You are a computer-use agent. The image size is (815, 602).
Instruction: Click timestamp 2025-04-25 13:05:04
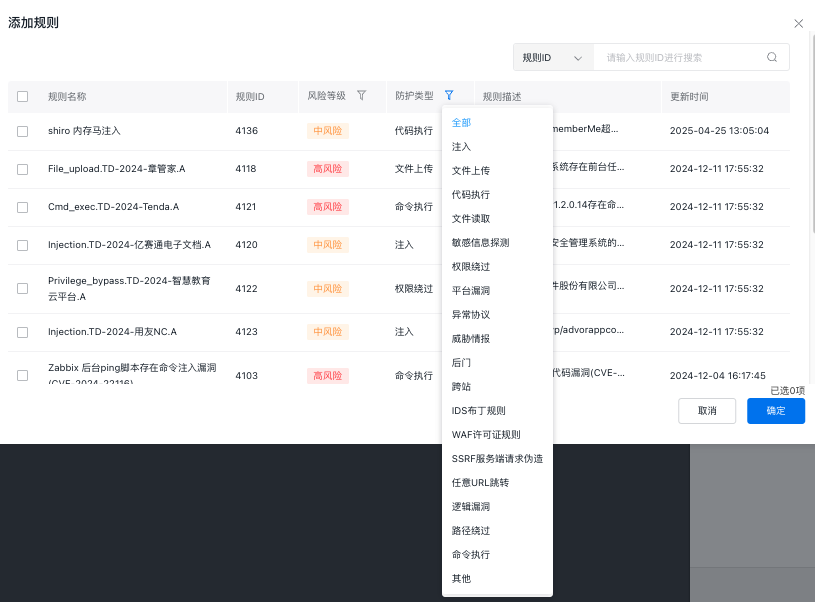(x=719, y=131)
